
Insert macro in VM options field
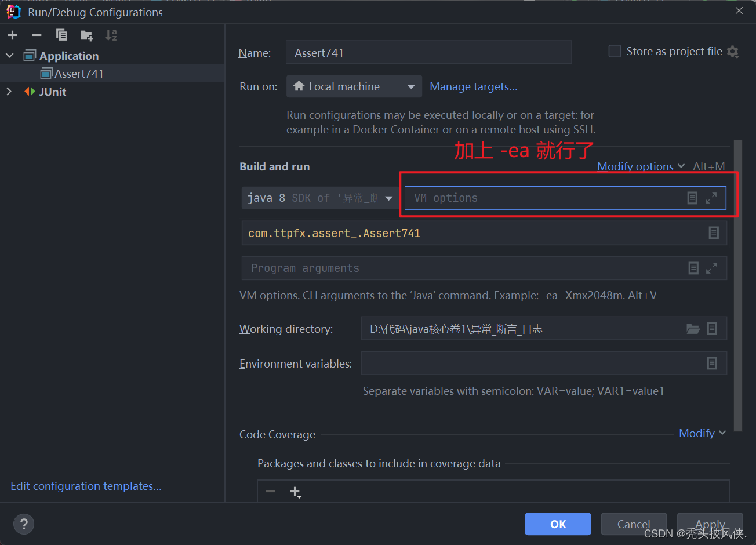[692, 198]
